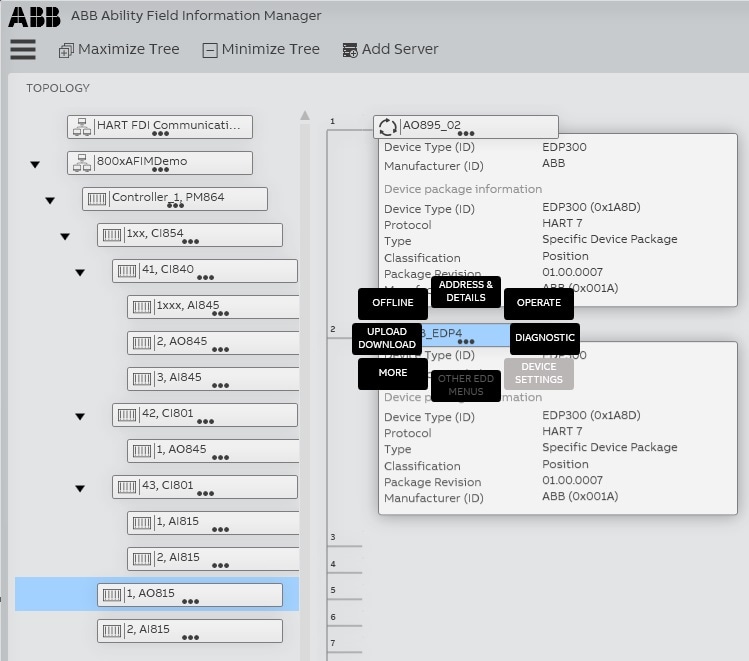Click the 1, AO815 module icon
The image size is (749, 661).
pyautogui.click(x=112, y=595)
